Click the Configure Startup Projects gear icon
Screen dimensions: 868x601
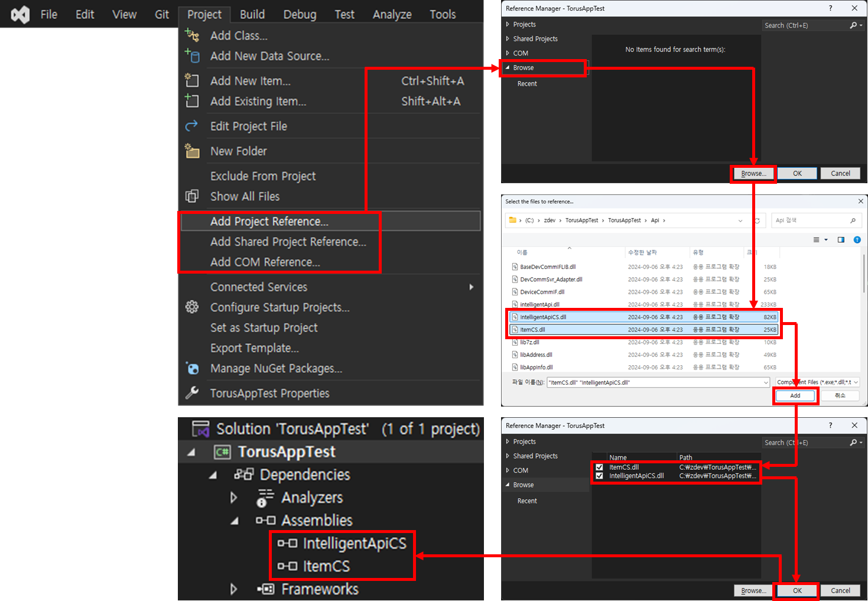(192, 307)
